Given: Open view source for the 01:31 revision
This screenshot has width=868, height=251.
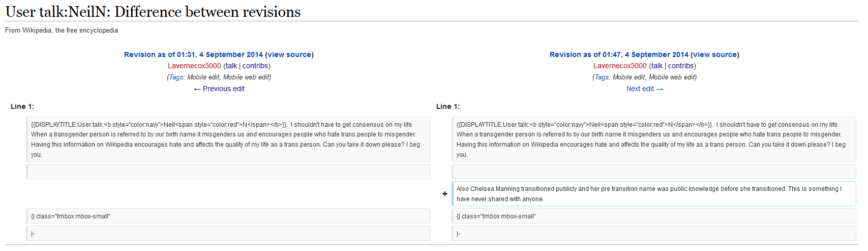Looking at the screenshot, I should pos(289,54).
